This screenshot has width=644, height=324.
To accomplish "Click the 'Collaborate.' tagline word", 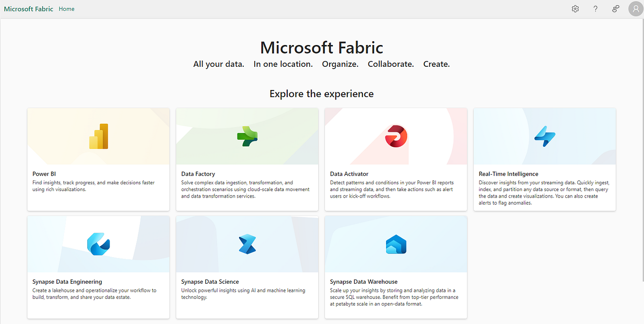I will point(391,64).
